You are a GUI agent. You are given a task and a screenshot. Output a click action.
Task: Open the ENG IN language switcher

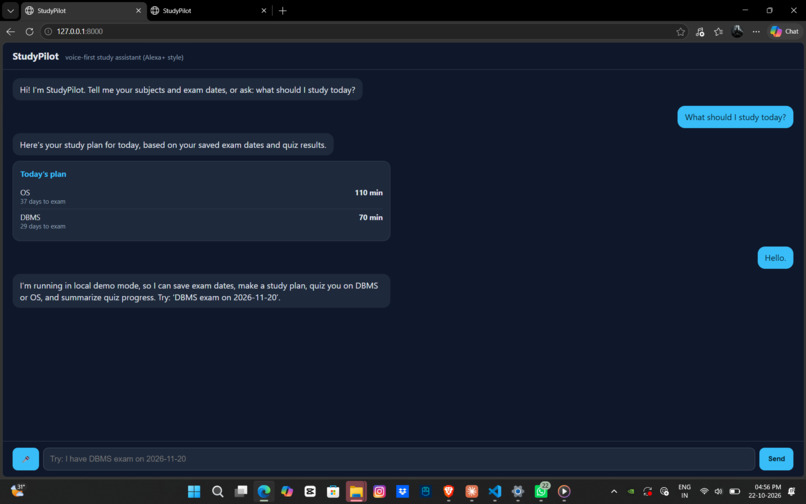point(684,492)
